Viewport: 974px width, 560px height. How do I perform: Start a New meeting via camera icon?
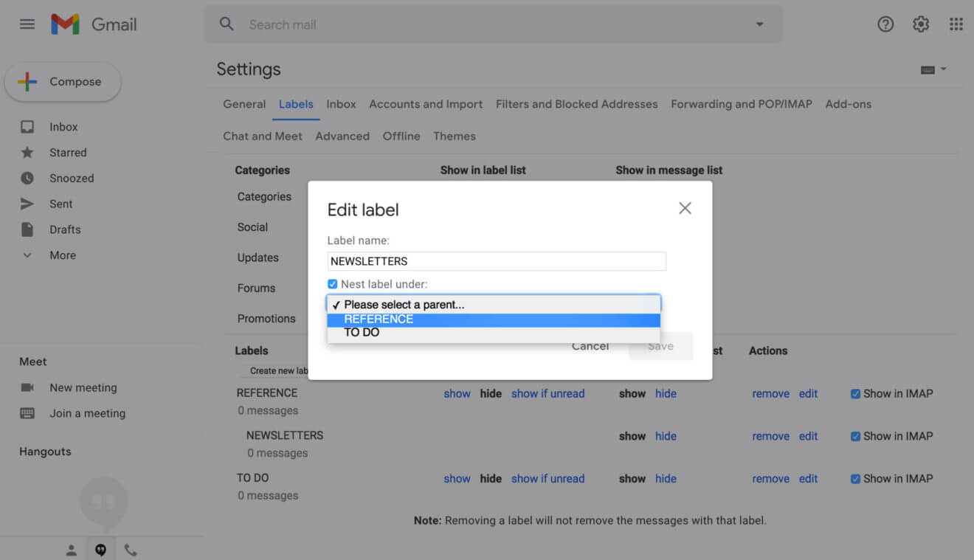27,387
